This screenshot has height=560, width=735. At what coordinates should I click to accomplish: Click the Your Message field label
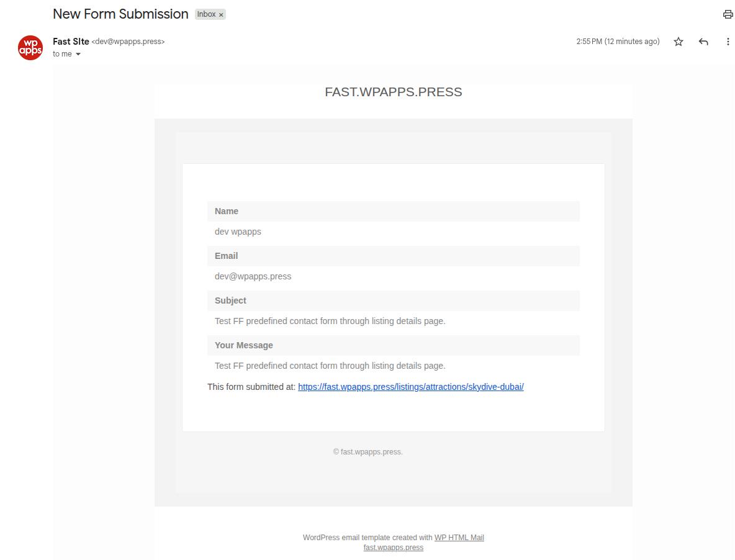pyautogui.click(x=243, y=345)
